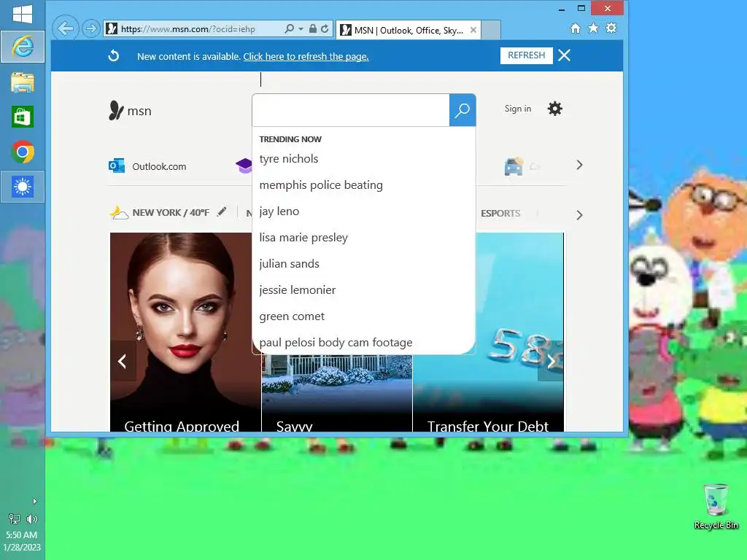Show hidden tray icons arrow

(x=34, y=501)
